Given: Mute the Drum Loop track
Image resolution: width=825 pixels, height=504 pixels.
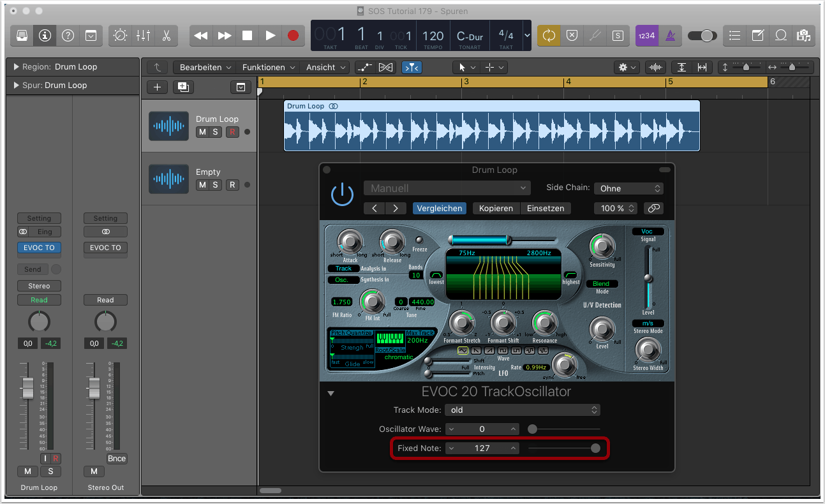Looking at the screenshot, I should [x=202, y=132].
